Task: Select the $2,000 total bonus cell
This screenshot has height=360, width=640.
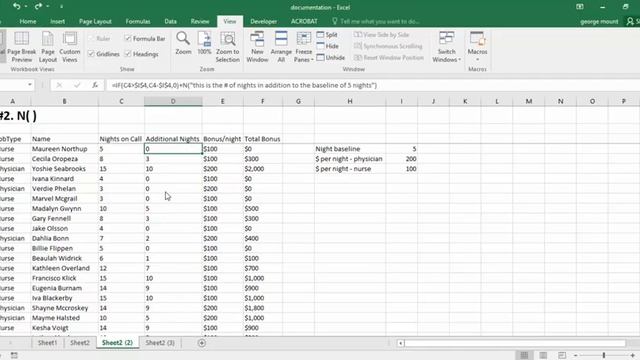Action: point(262,169)
